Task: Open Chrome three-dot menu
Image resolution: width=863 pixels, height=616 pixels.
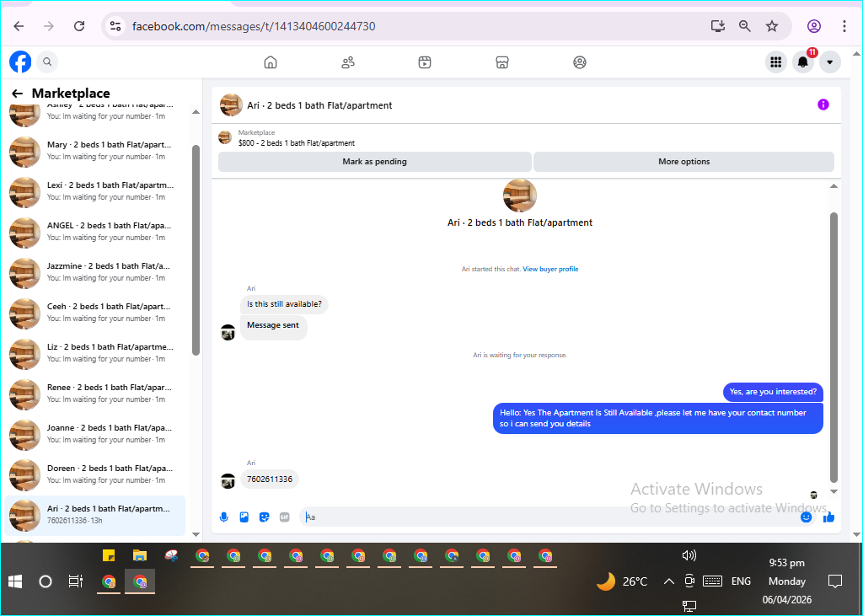Action: [844, 26]
